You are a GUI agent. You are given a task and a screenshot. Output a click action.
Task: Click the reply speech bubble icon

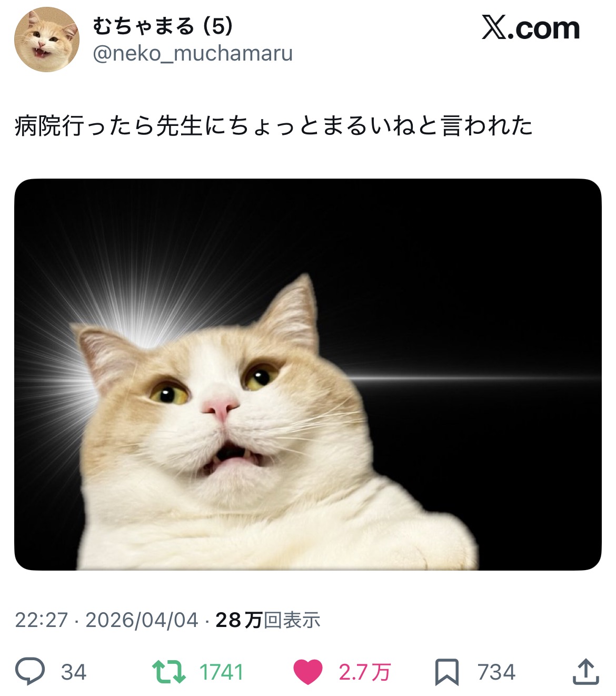(x=30, y=672)
